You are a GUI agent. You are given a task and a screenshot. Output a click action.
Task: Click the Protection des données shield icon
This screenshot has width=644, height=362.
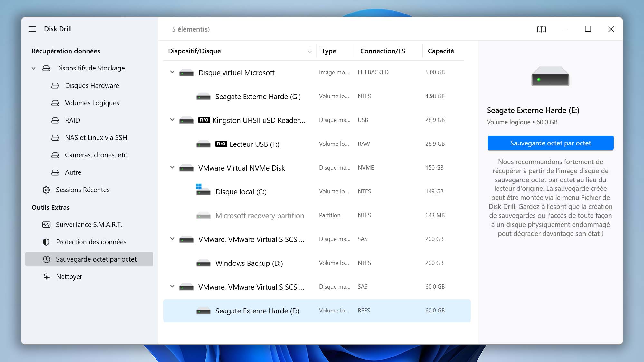pyautogui.click(x=46, y=242)
